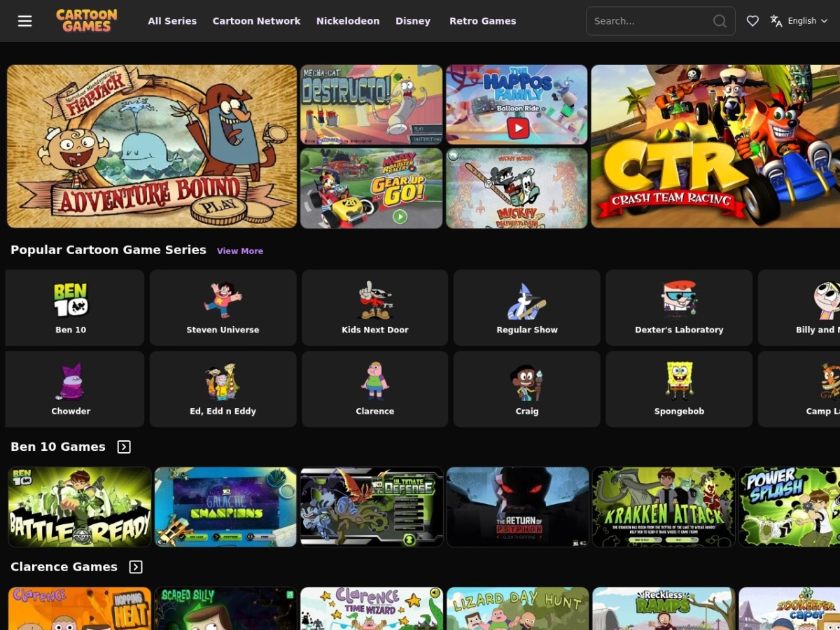
Task: Open Scared Silly game thumbnail
Action: coord(225,608)
